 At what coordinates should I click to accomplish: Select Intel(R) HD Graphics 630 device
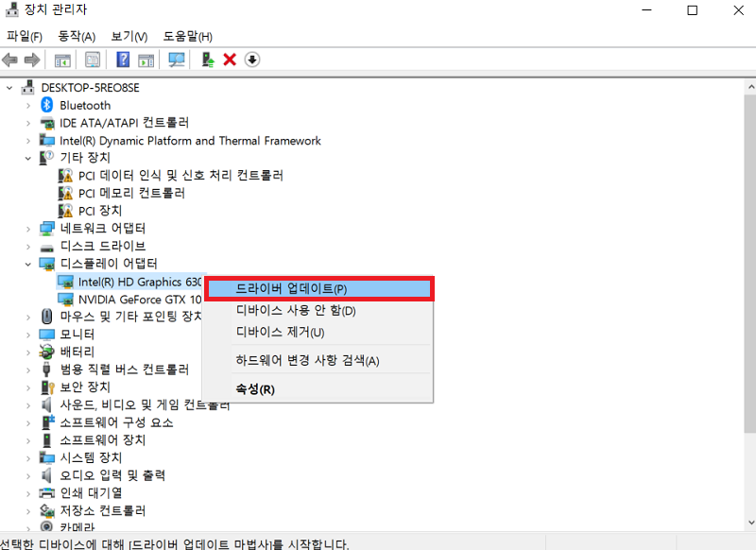point(140,282)
